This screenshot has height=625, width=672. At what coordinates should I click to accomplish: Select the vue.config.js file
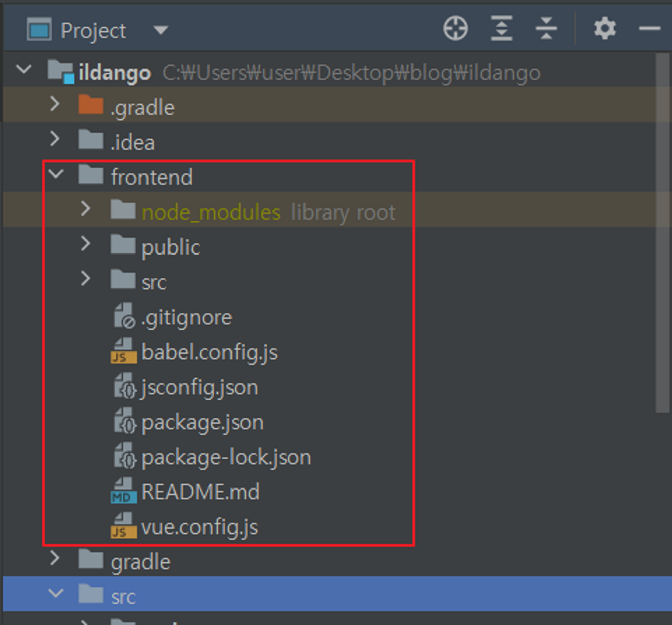coord(200,527)
